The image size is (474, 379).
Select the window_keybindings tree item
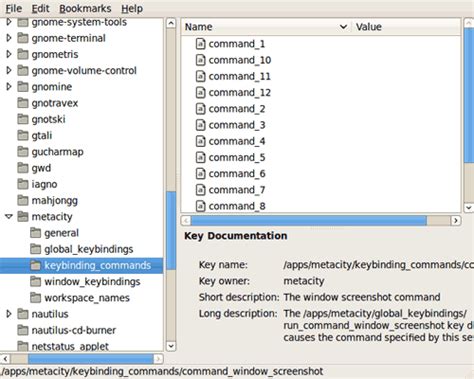click(92, 281)
